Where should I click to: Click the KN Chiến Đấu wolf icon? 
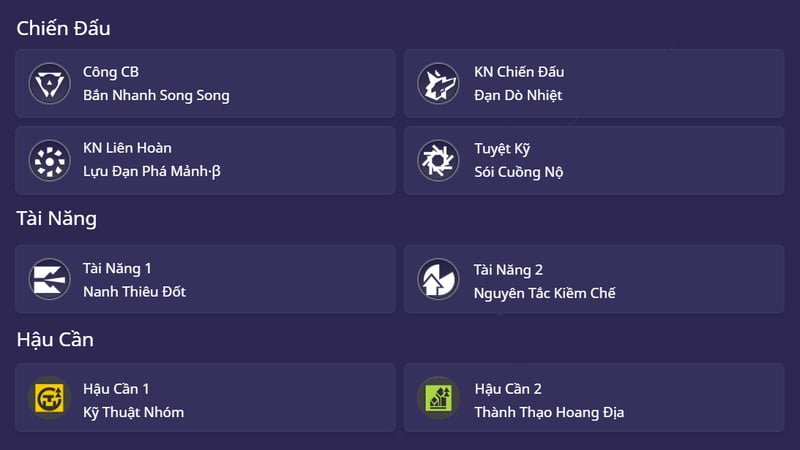[437, 83]
